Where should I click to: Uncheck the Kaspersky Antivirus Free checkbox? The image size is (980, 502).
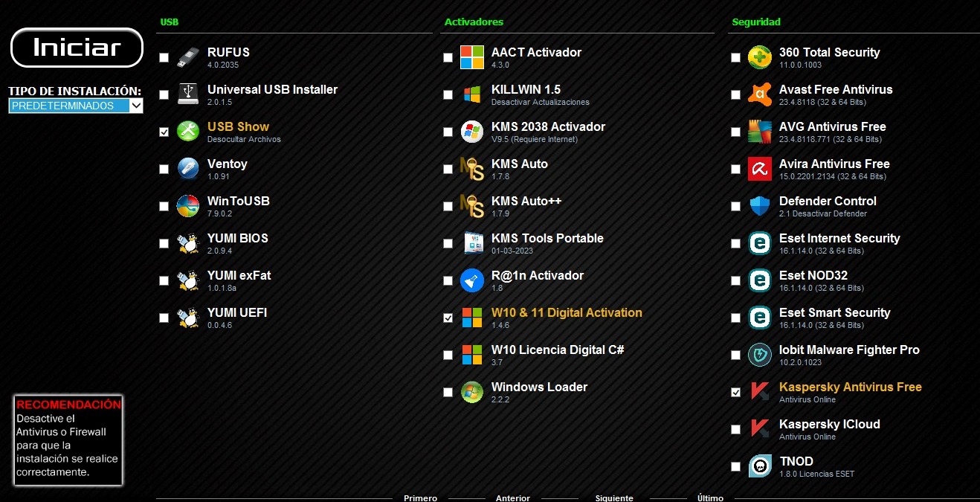(x=735, y=393)
